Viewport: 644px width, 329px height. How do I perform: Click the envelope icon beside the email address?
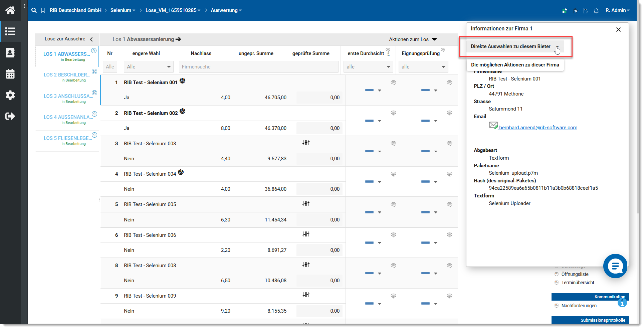point(493,125)
